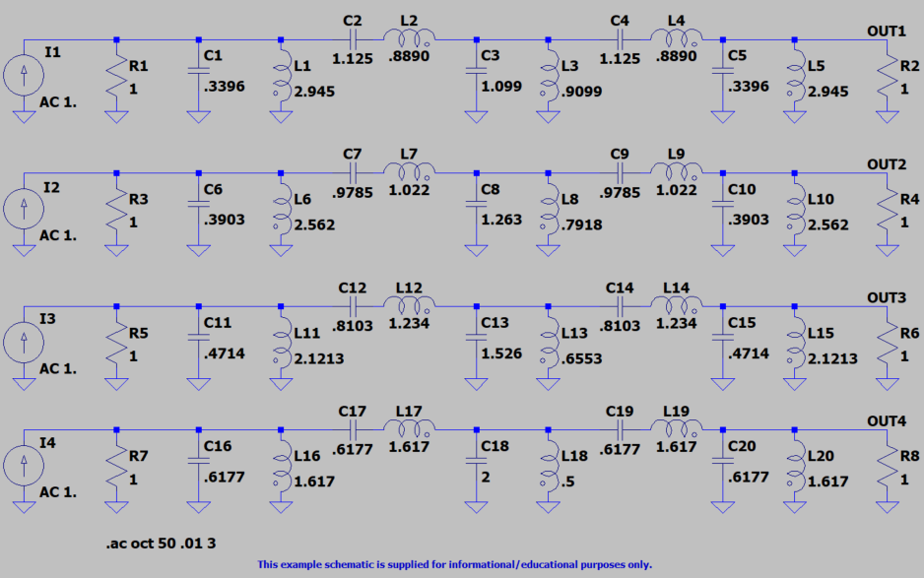Click series inductor L17 symbol
Viewport: 924px width, 578px height.
[x=410, y=428]
